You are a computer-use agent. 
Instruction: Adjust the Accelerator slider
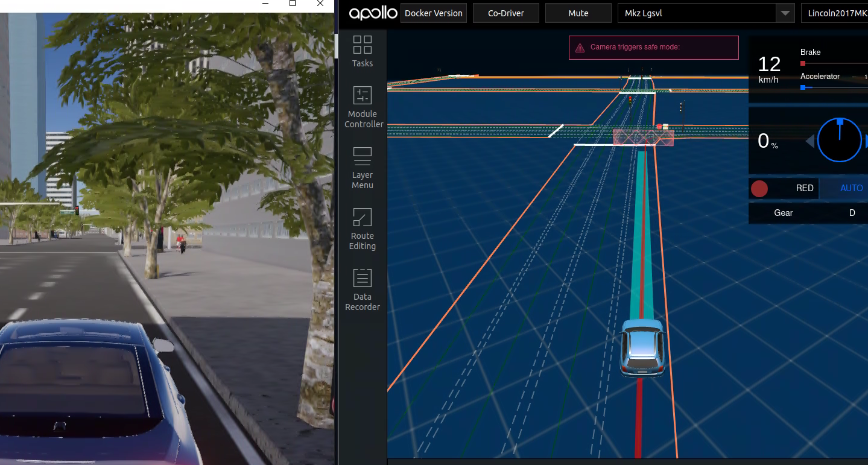[x=802, y=87]
